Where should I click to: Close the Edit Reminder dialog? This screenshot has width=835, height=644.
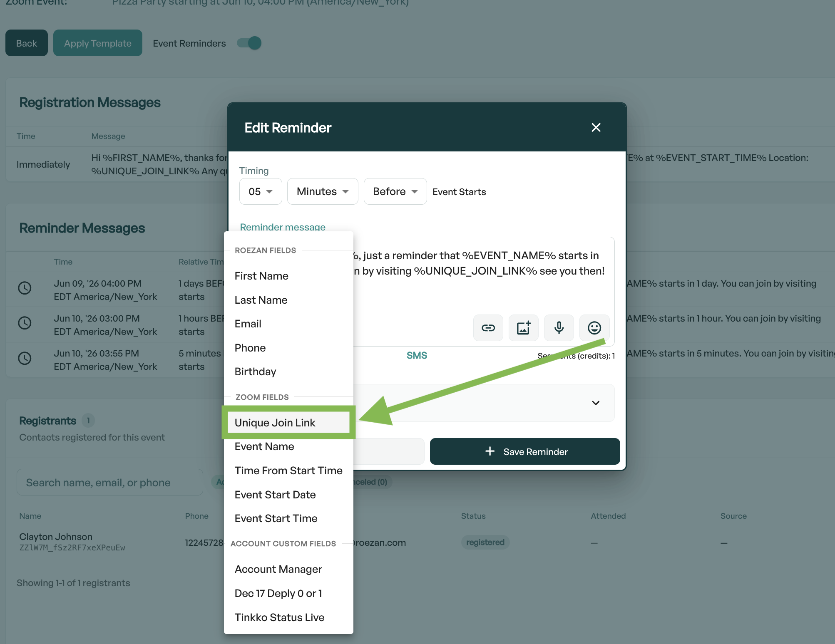(x=596, y=127)
